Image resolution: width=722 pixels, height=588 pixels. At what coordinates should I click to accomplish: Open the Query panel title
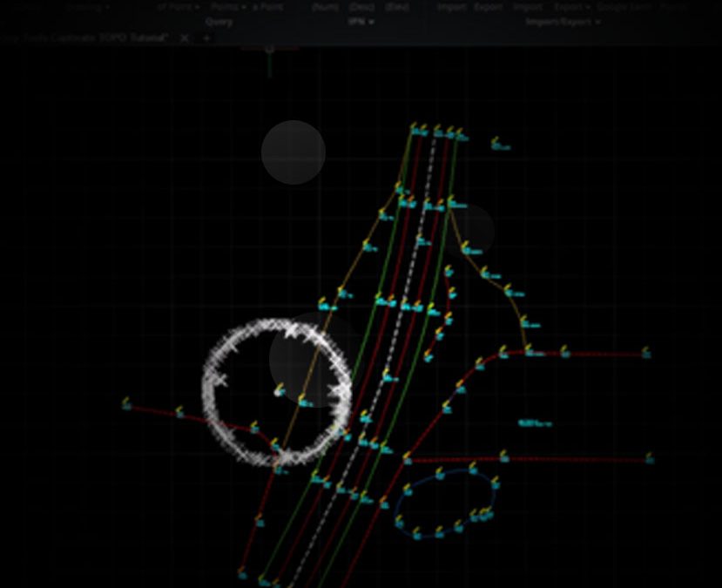[219, 22]
